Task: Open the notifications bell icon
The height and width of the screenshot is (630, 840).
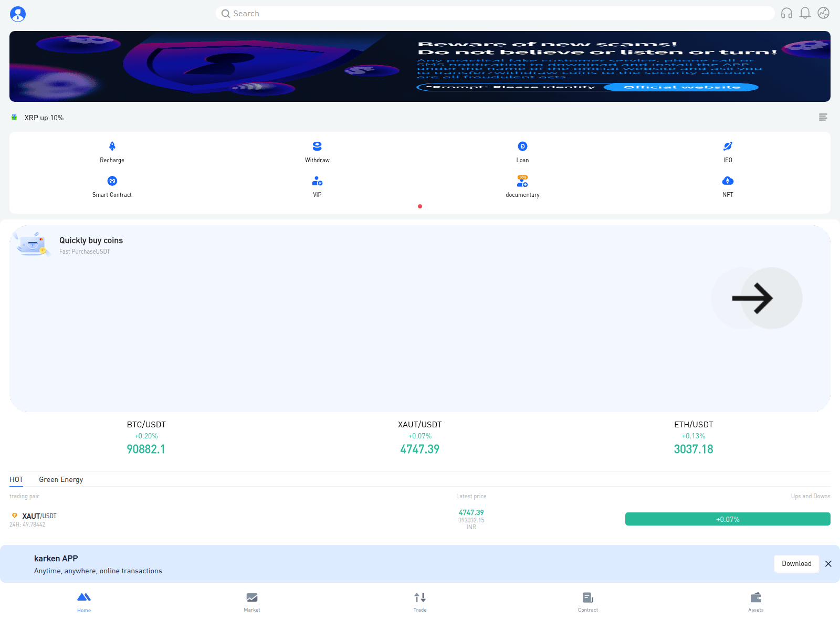Action: click(805, 13)
